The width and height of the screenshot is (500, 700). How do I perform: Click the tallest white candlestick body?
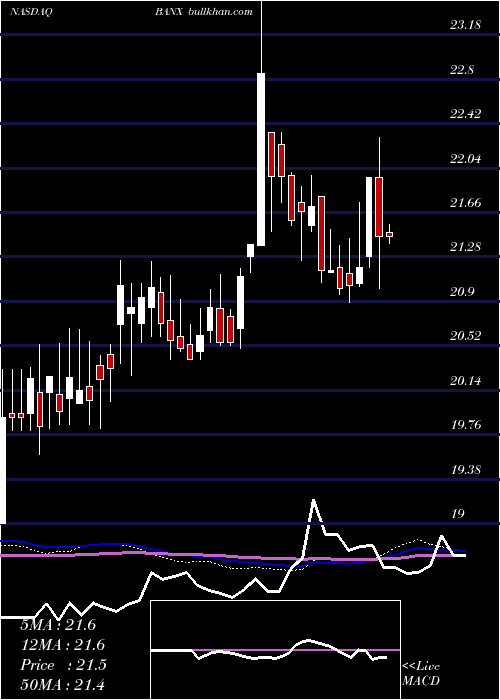click(x=261, y=159)
